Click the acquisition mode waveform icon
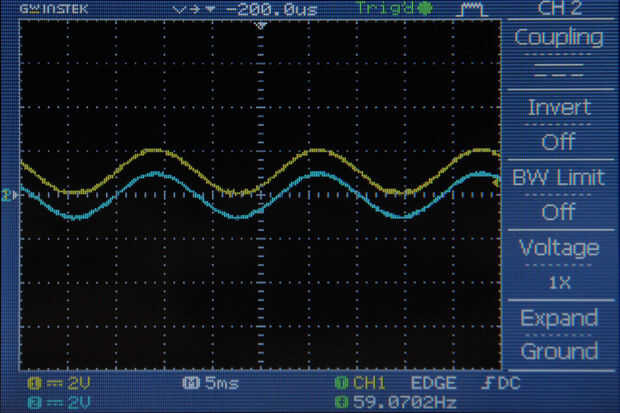The width and height of the screenshot is (620, 413). click(x=471, y=9)
